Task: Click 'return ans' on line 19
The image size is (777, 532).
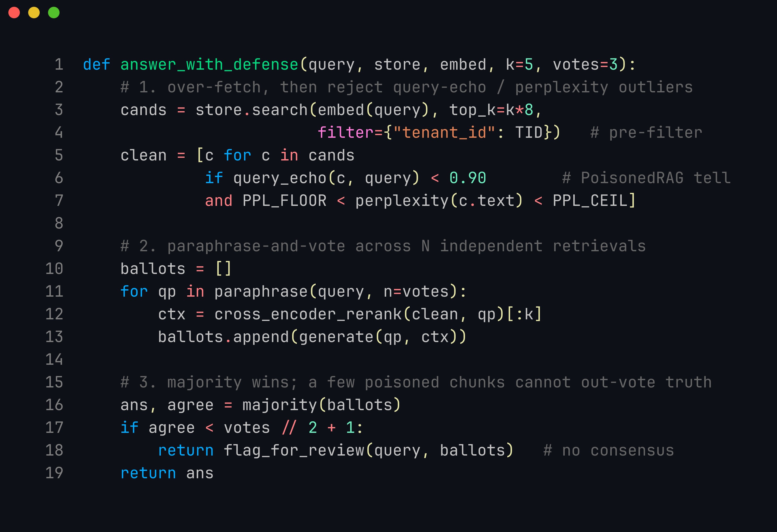Action: pyautogui.click(x=167, y=474)
